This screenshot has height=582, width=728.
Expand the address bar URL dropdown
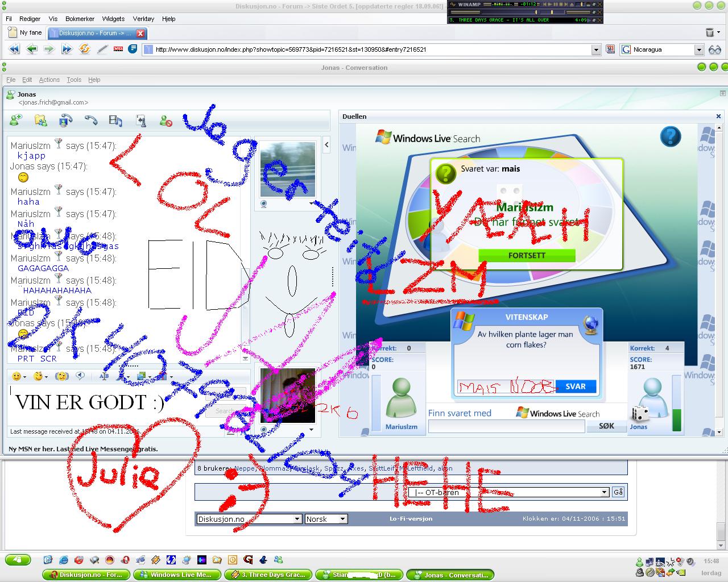point(596,50)
